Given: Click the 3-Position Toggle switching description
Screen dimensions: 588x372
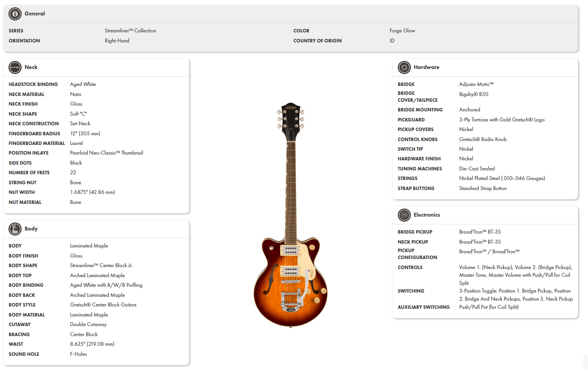Looking at the screenshot, I should [516, 295].
